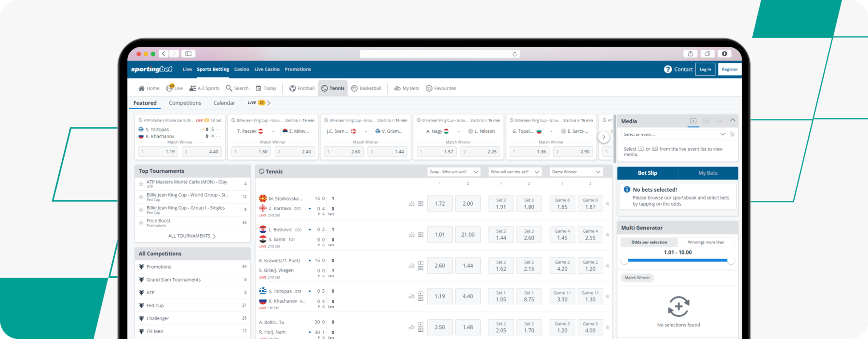Click the browser back arrow

click(164, 54)
